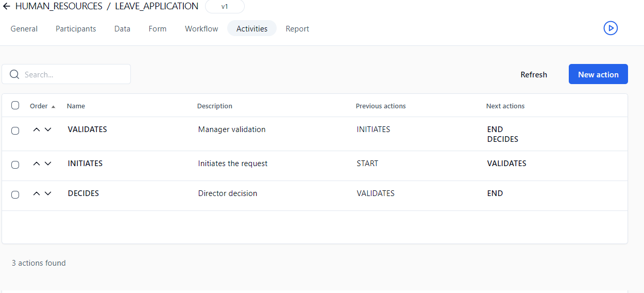This screenshot has height=293, width=644.
Task: Move INITIATES action down in order
Action: (x=48, y=164)
